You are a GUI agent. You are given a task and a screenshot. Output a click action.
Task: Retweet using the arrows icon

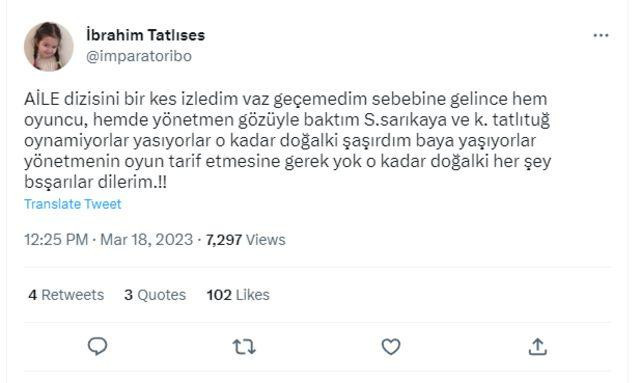click(244, 347)
